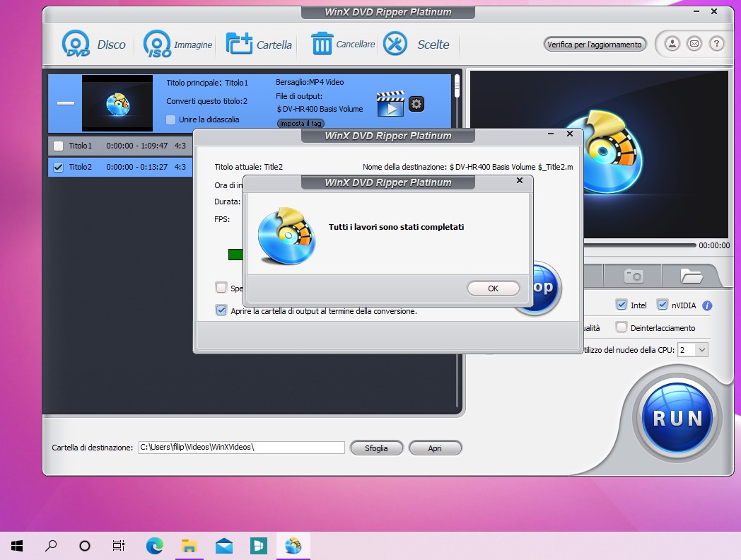The width and height of the screenshot is (741, 560).
Task: Click the 'Titolo1' duration 0:00:00 - 1:09:47
Action: coord(137,146)
